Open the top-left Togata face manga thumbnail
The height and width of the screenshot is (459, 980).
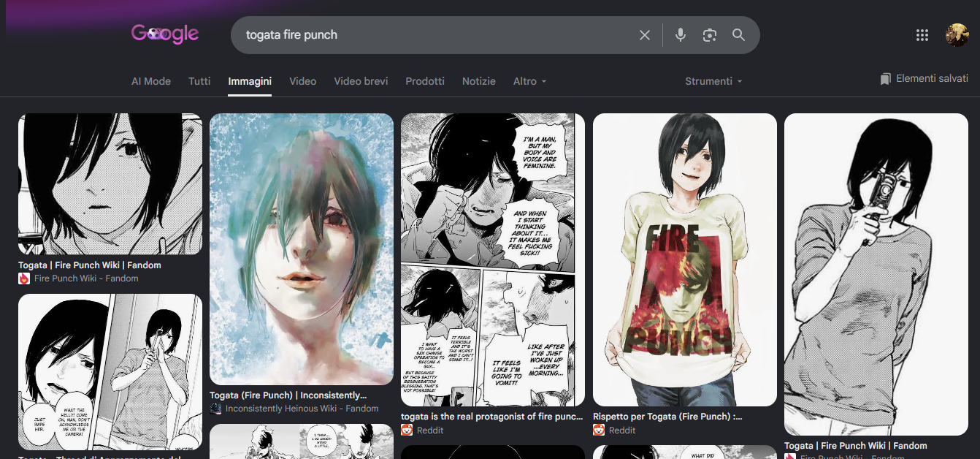tap(110, 184)
